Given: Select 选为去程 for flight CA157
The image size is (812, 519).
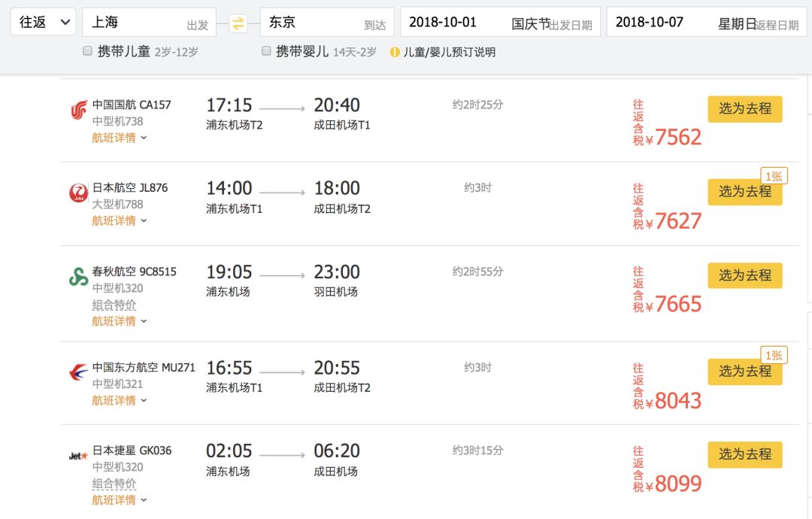Looking at the screenshot, I should [x=744, y=108].
